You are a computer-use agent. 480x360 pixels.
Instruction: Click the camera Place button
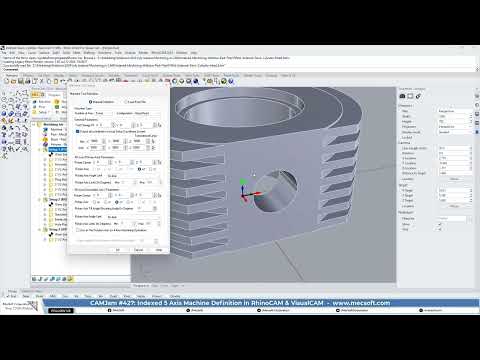455,179
